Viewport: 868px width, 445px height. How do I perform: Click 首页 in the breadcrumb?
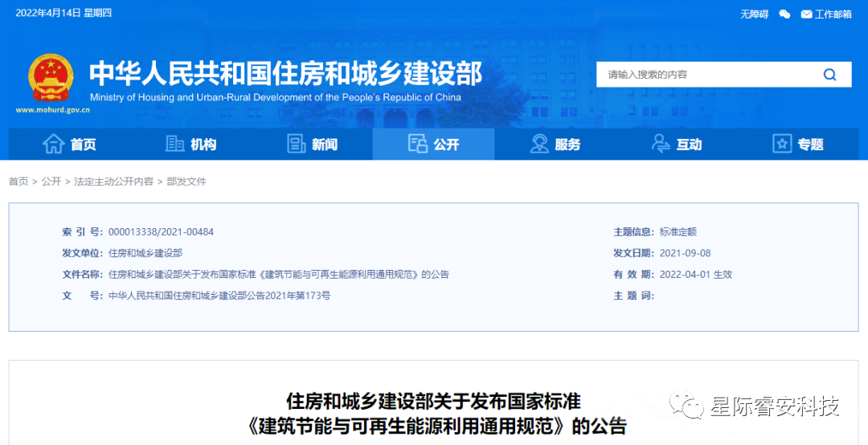(18, 182)
